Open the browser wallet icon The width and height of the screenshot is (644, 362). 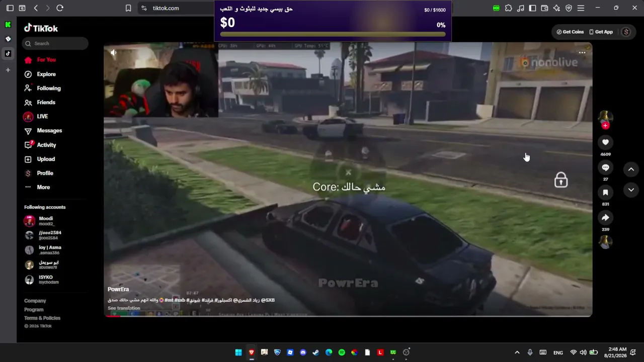coord(544,8)
